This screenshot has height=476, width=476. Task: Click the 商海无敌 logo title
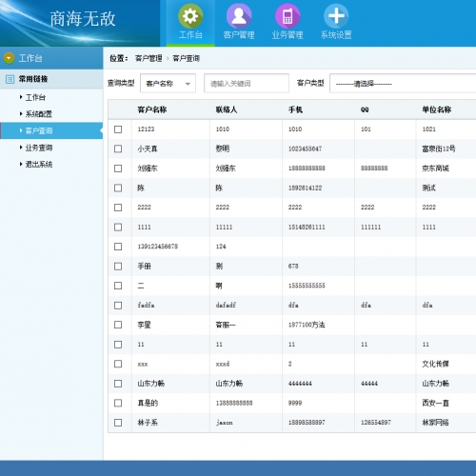click(83, 19)
